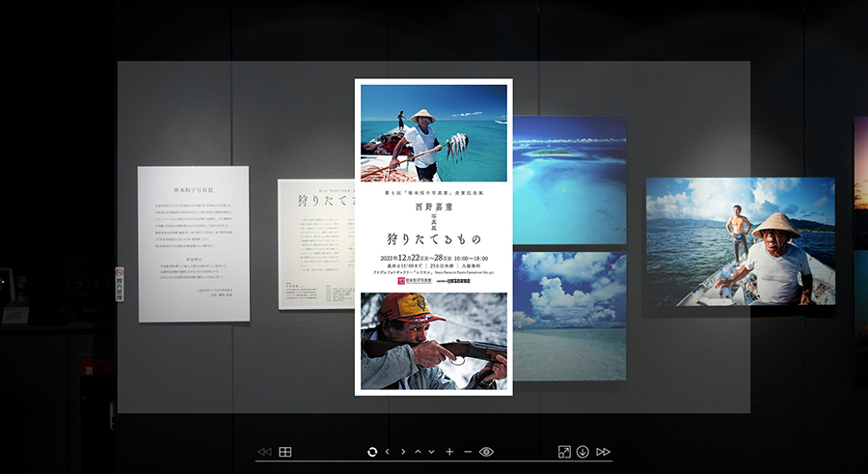Viewport: 868px width, 474px height.
Task: Hide the control bar with down-arrow circle
Action: (583, 452)
